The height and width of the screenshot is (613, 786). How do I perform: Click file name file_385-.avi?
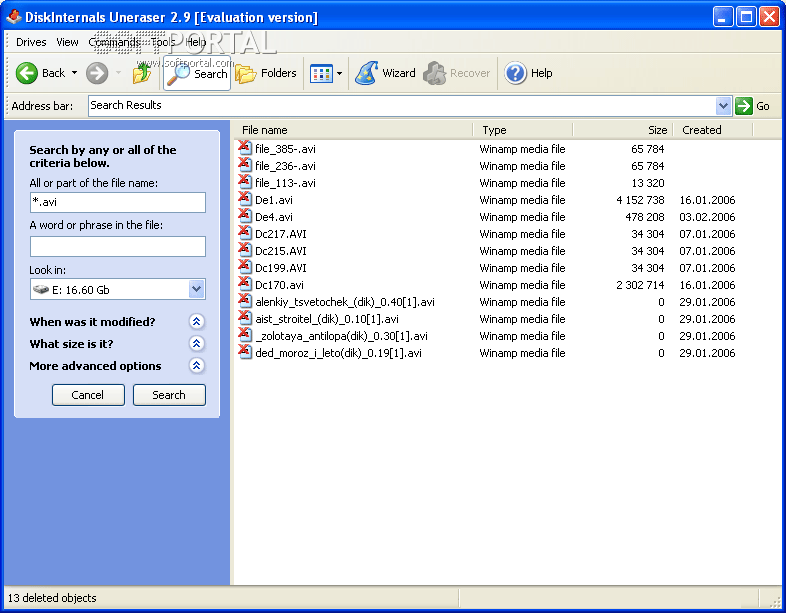(x=285, y=149)
